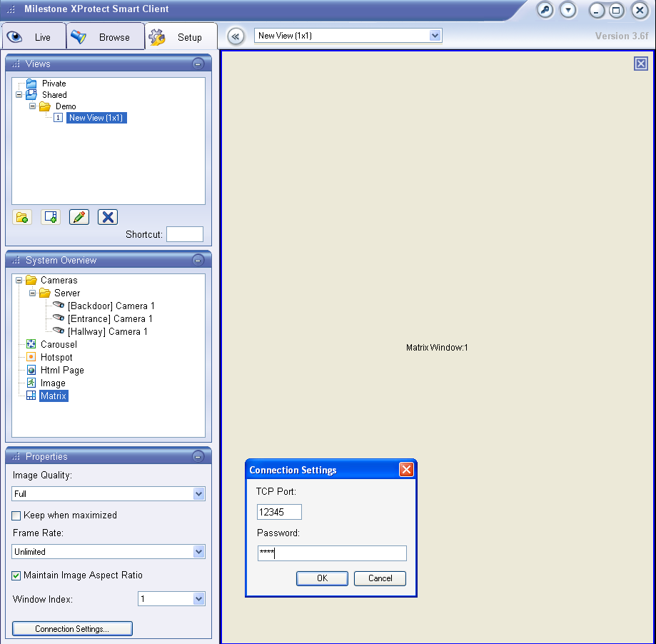Select the Shared folder in Views
Image resolution: width=656 pixels, height=644 pixels.
point(54,94)
